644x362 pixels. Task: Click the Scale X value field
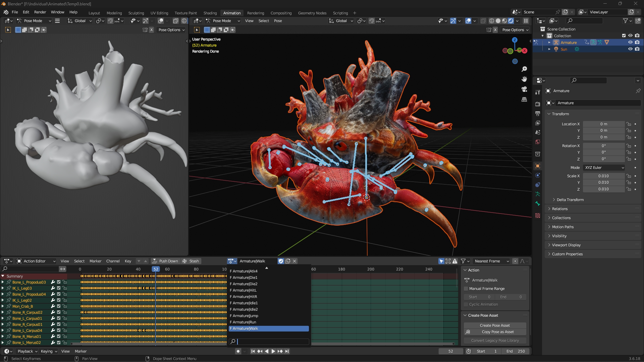(x=603, y=176)
